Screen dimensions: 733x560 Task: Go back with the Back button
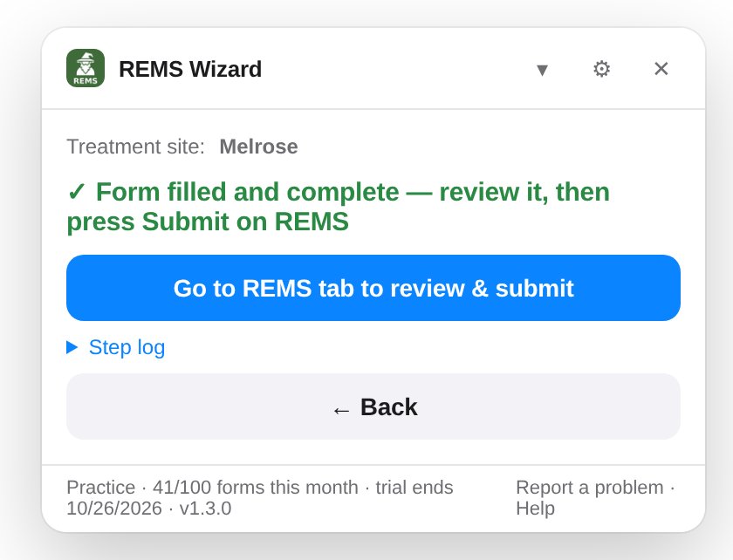point(373,406)
